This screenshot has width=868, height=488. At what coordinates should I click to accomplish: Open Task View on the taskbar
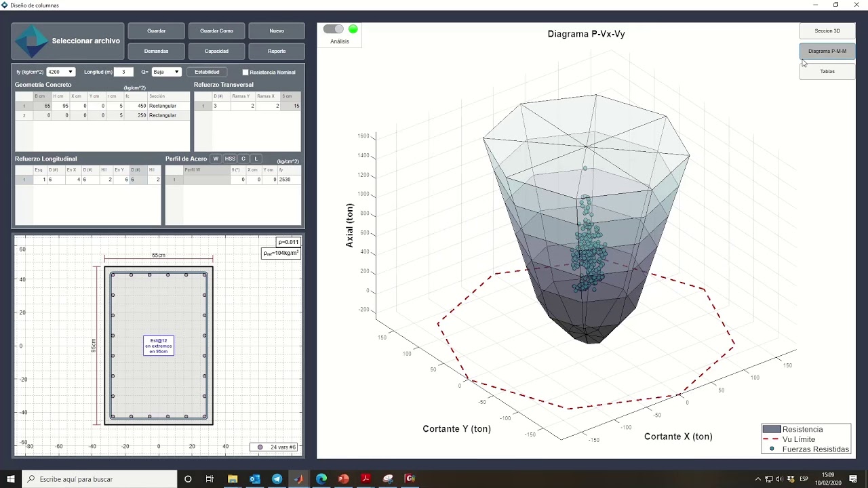[210, 479]
